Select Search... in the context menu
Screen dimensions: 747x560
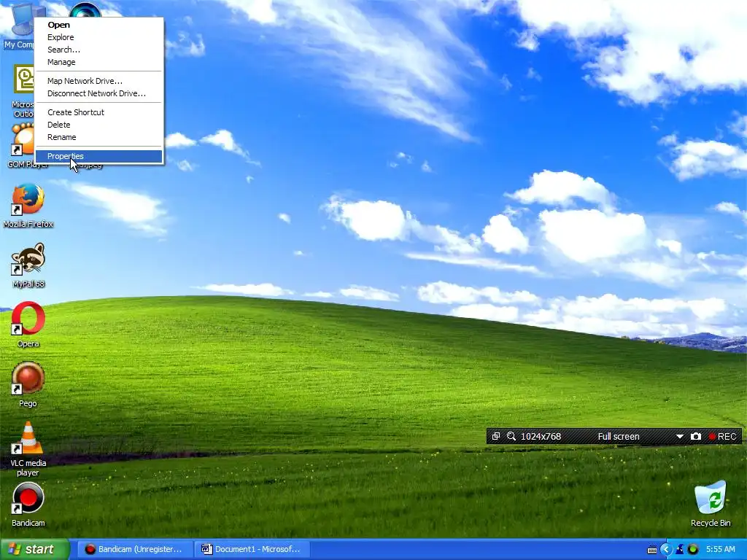99,50
